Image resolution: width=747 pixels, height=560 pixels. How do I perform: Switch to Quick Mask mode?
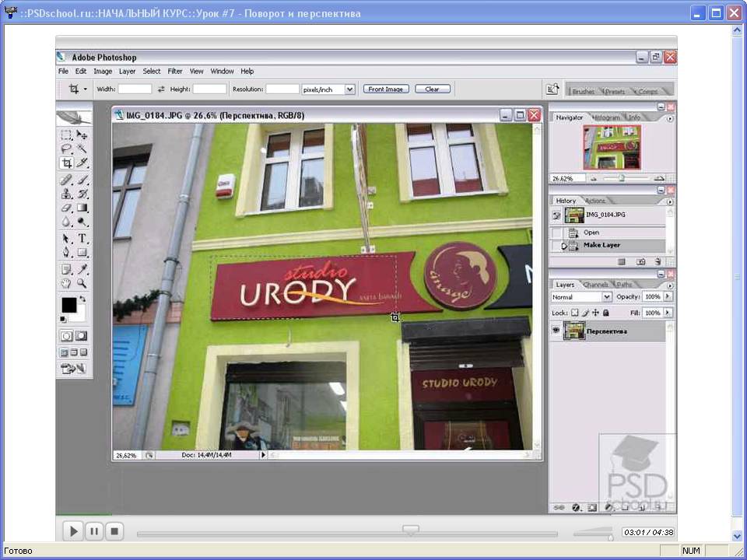82,336
